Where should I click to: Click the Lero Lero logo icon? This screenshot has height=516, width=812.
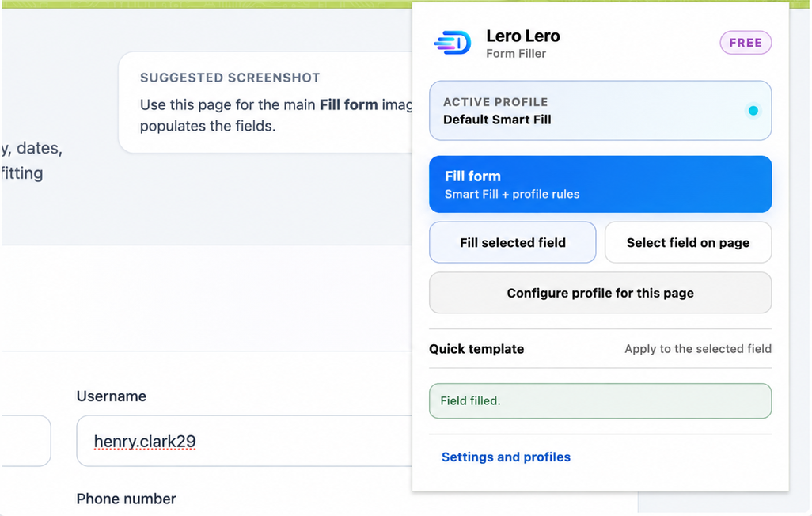coord(453,43)
